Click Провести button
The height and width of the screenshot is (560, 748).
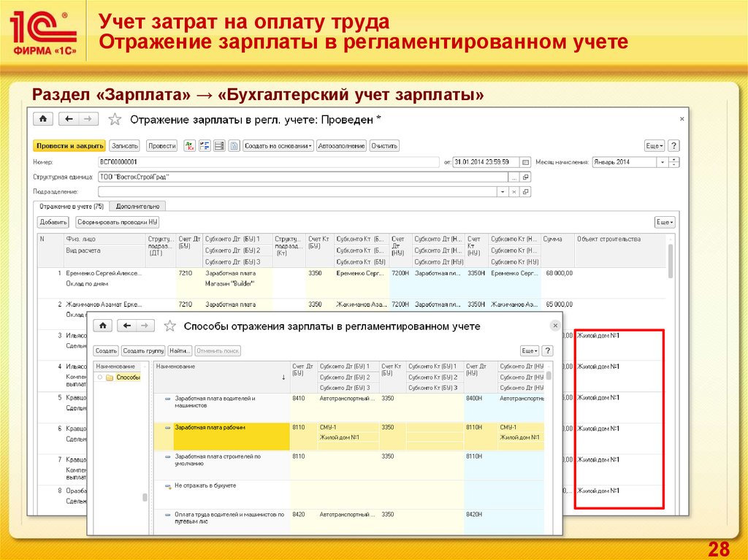(161, 146)
